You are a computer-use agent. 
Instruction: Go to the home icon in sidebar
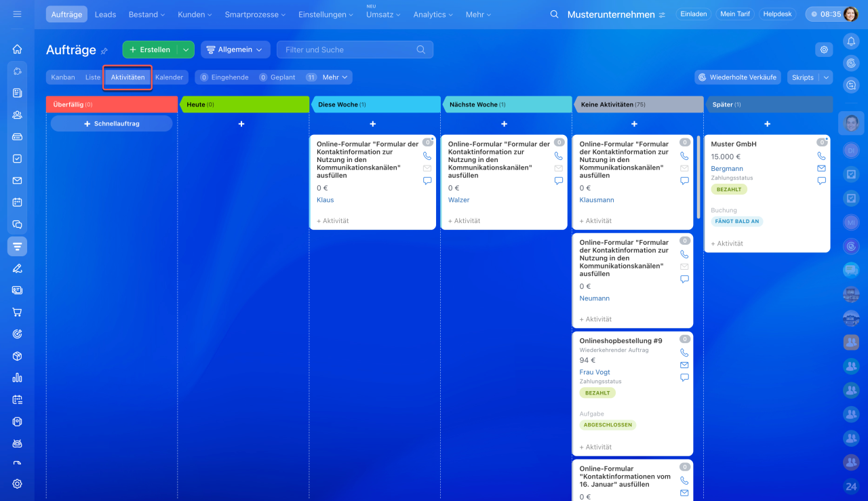coord(17,49)
